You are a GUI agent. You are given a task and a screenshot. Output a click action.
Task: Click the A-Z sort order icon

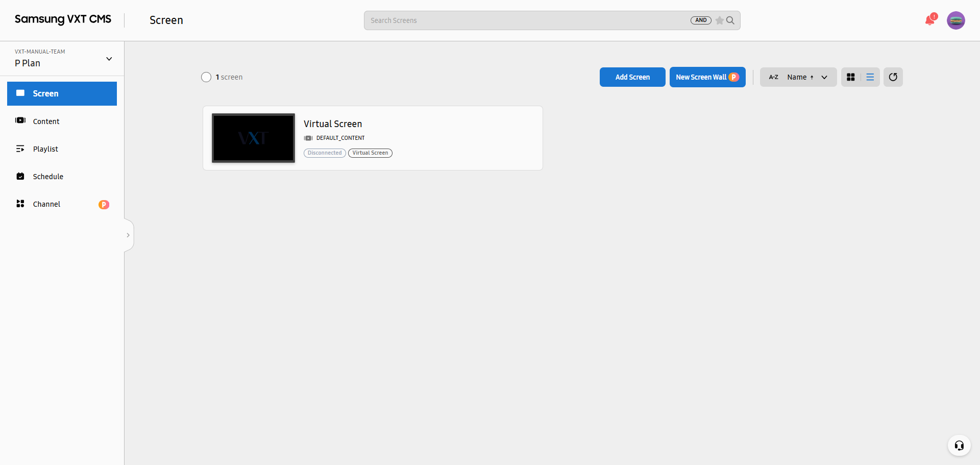pos(774,77)
